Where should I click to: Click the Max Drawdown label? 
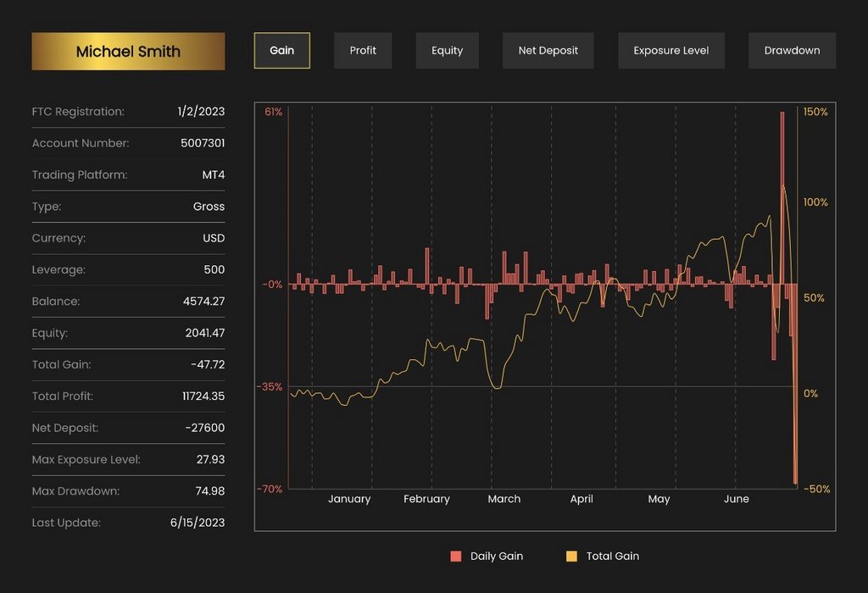tap(75, 490)
